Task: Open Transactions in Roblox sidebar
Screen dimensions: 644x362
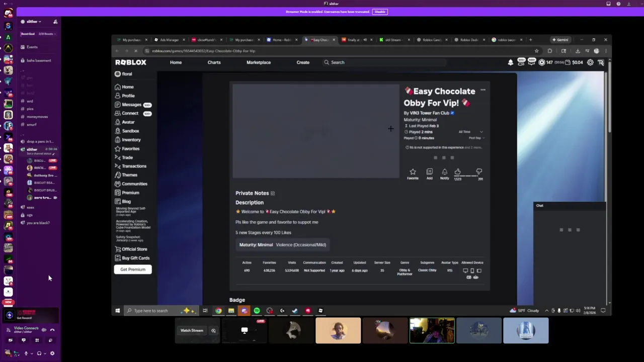Action: (x=130, y=166)
